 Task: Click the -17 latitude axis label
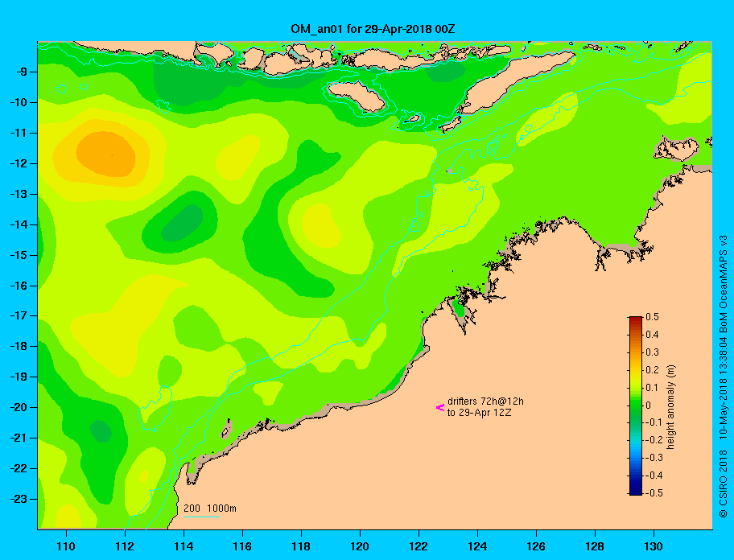click(19, 315)
